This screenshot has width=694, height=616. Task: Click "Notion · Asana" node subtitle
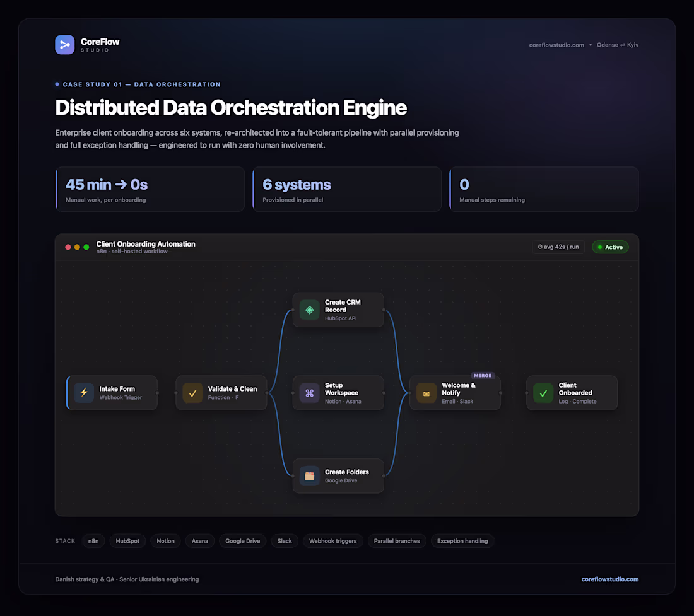click(x=343, y=402)
